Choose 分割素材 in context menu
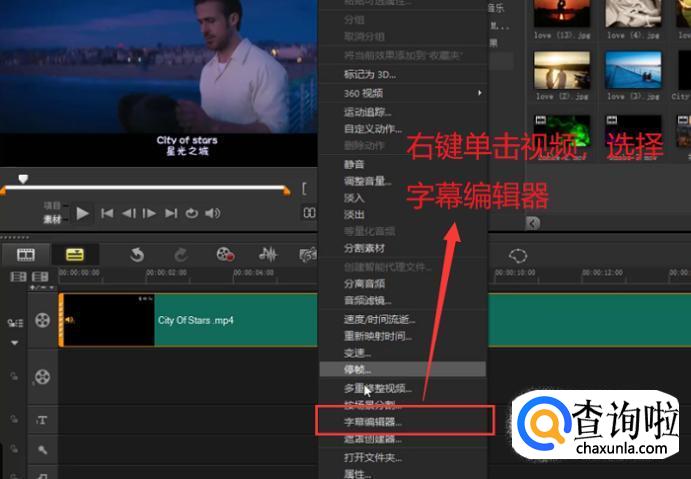Viewport: 691px width, 479px height. [364, 248]
